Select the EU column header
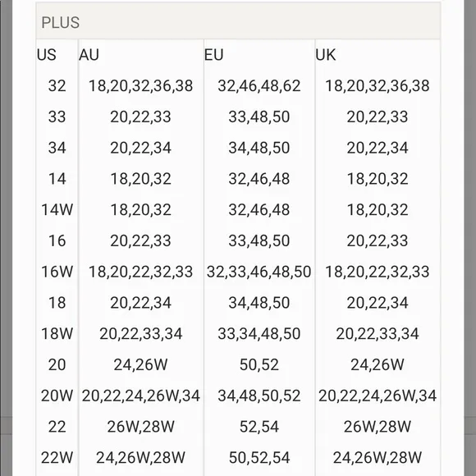The height and width of the screenshot is (476, 476). click(213, 55)
